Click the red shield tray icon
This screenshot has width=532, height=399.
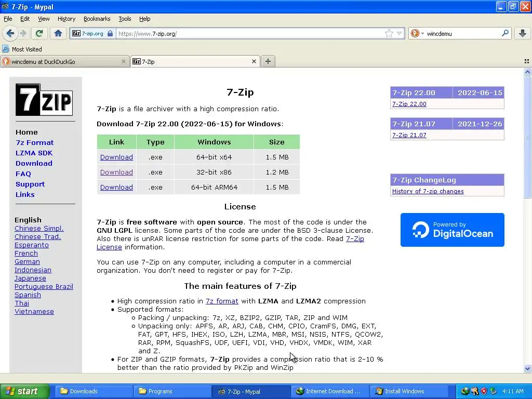484,391
